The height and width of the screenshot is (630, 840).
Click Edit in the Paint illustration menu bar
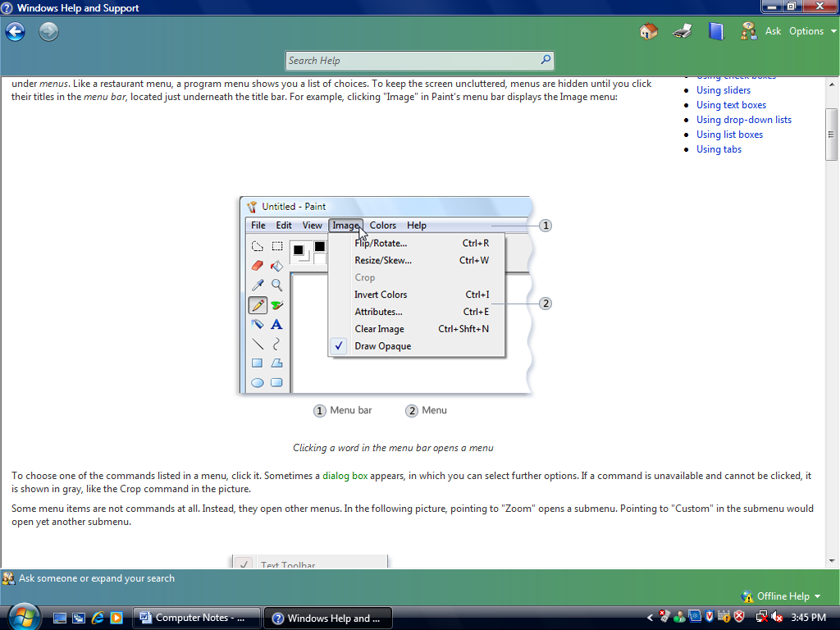(x=284, y=226)
